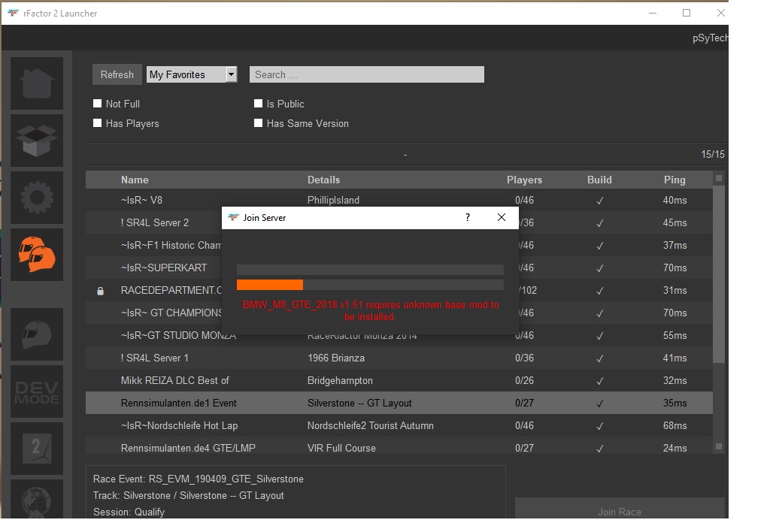Click the server Search input field
773x532 pixels.
(x=366, y=74)
